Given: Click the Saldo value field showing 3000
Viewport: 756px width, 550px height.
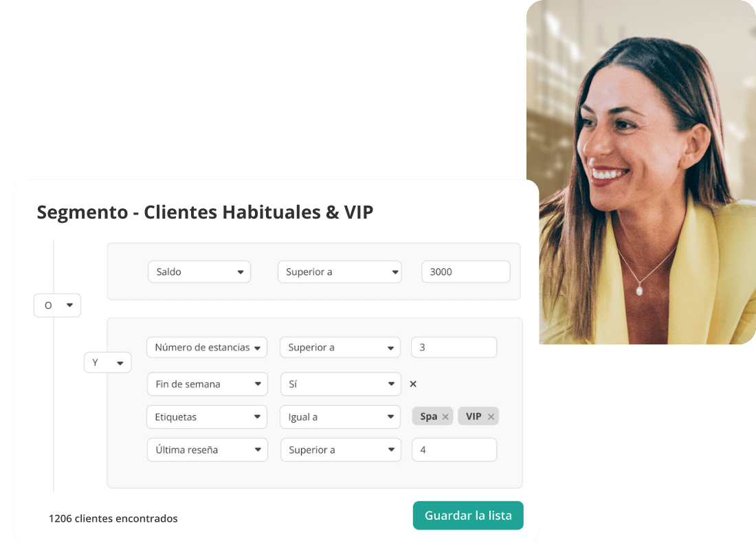Looking at the screenshot, I should 466,272.
